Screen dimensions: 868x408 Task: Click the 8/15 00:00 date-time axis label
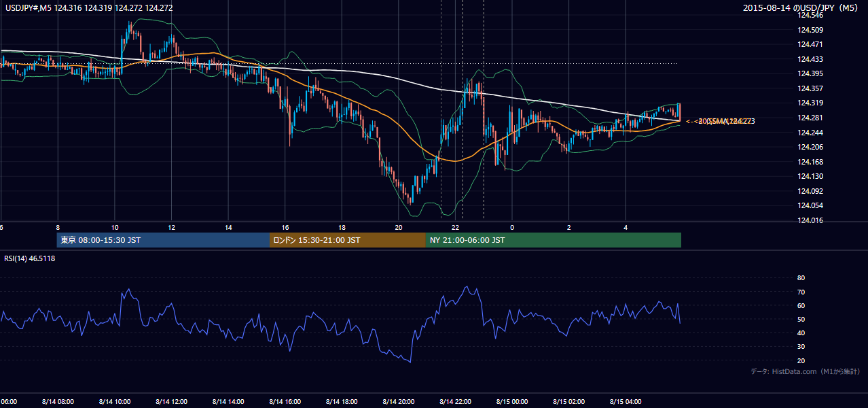[512, 402]
